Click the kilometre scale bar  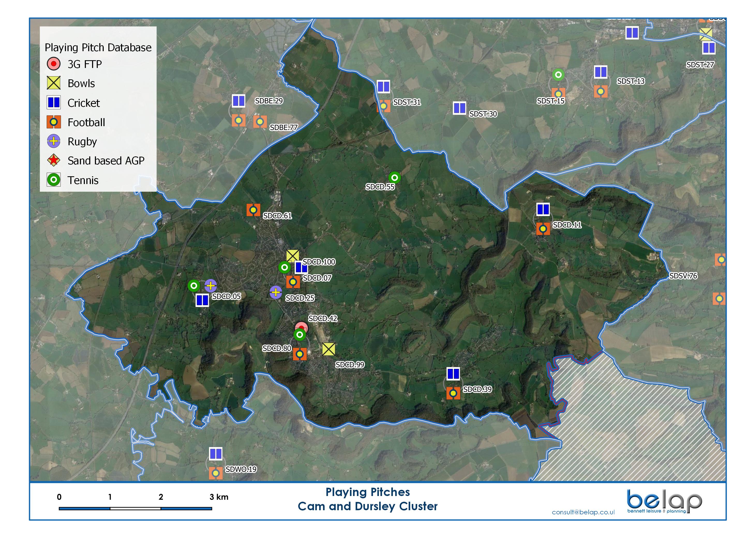[x=135, y=508]
